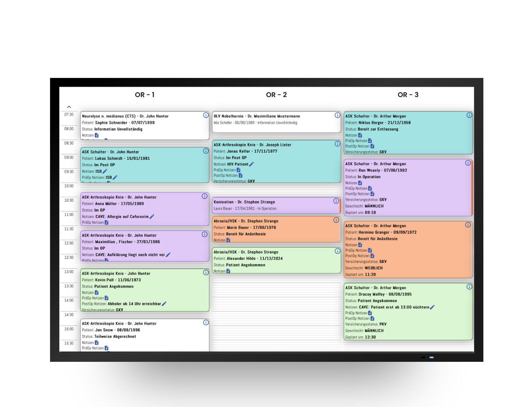Screen dimensions: 532x407
Task: Add PostOp note for Hermine Granger
Action: click(x=372, y=256)
